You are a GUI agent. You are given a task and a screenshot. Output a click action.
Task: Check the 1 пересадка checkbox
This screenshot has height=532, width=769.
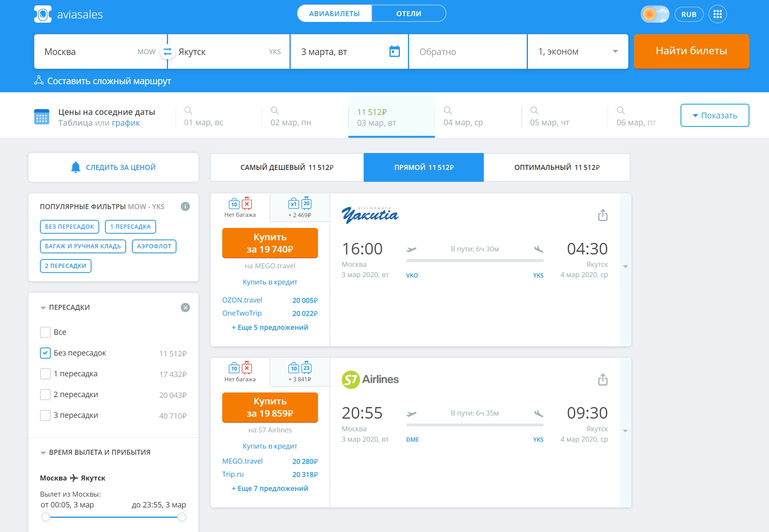pos(45,374)
